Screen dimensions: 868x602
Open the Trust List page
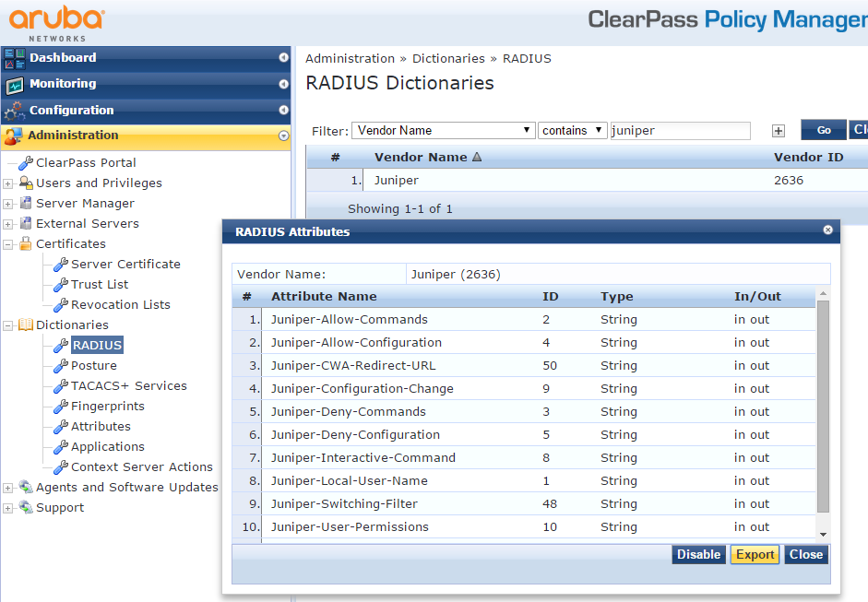[100, 284]
